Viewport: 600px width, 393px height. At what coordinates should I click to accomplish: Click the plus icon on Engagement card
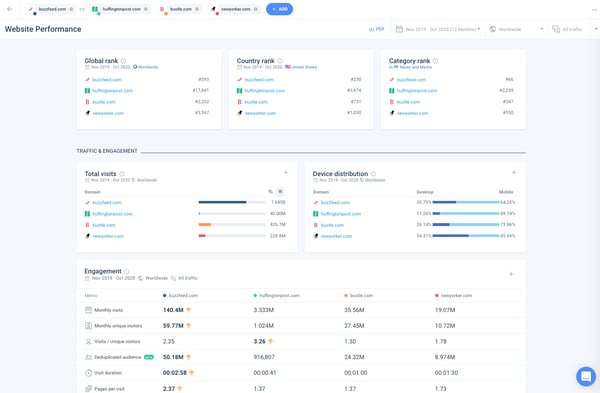tap(511, 274)
